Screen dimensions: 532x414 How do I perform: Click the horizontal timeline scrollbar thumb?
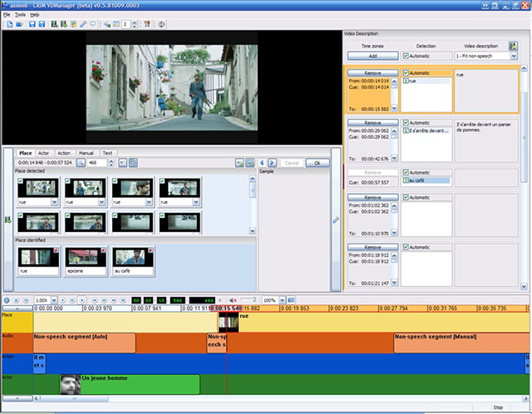pos(74,399)
